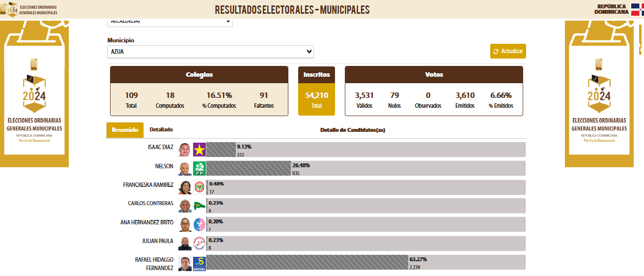Click Rafael Hidalgo Fernandez's candidate photo
This screenshot has height=276, width=644.
click(185, 264)
